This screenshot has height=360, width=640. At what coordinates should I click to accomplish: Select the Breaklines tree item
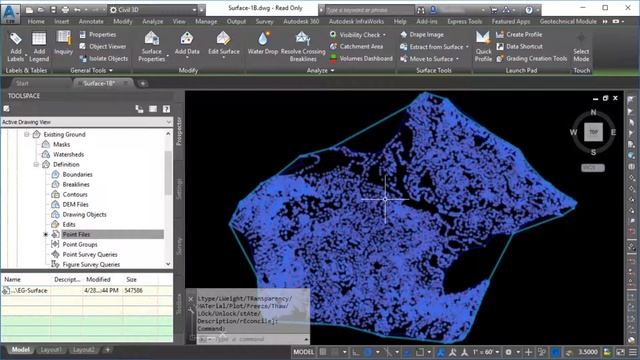(x=76, y=184)
